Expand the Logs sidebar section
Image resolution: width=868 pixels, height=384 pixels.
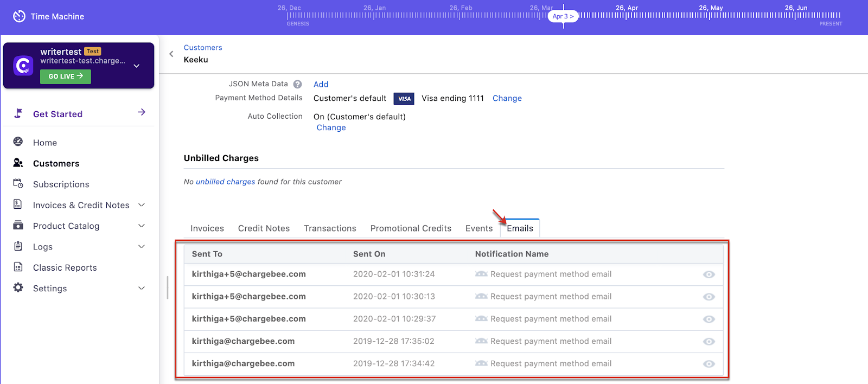pos(142,247)
